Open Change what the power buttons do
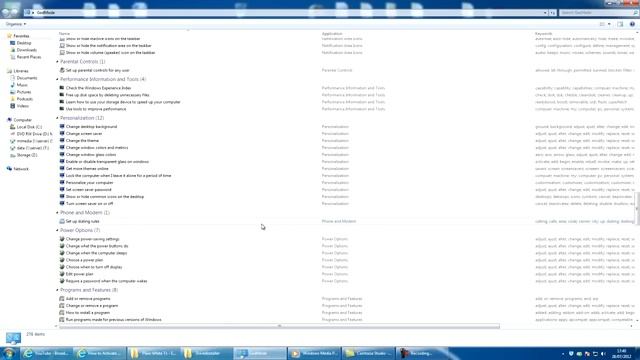 coord(97,246)
